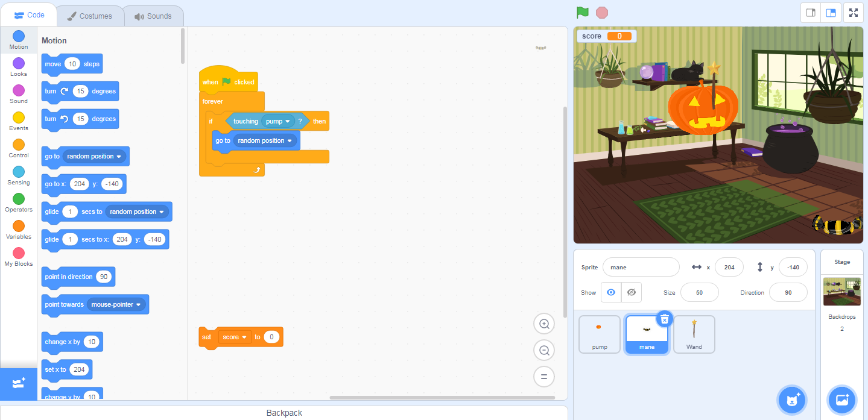Image resolution: width=868 pixels, height=420 pixels.
Task: Switch to small stage layout
Action: point(811,13)
